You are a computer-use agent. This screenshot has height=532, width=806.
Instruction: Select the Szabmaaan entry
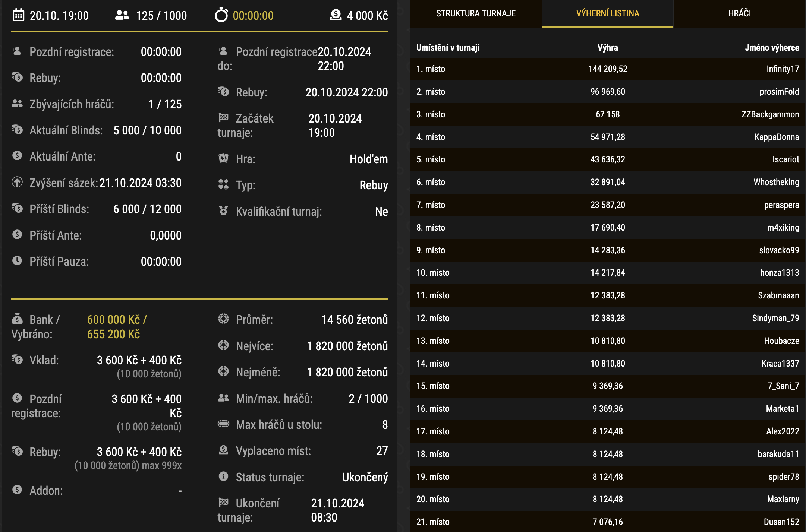778,295
